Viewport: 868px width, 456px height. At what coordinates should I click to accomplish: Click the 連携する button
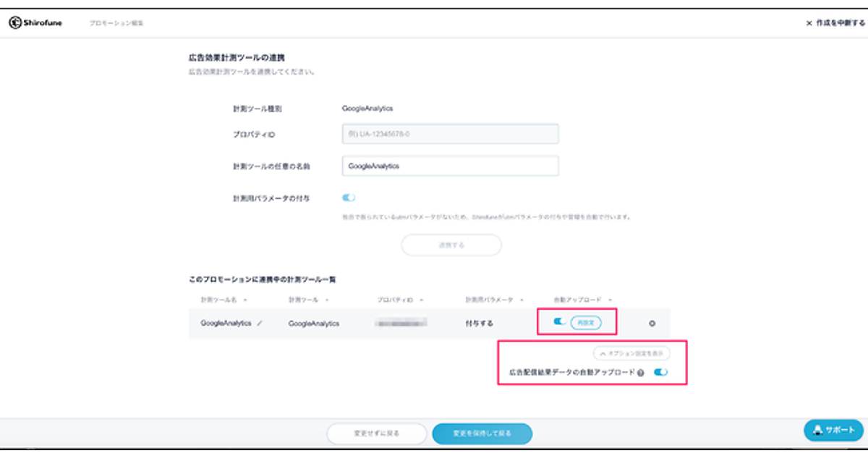[451, 245]
